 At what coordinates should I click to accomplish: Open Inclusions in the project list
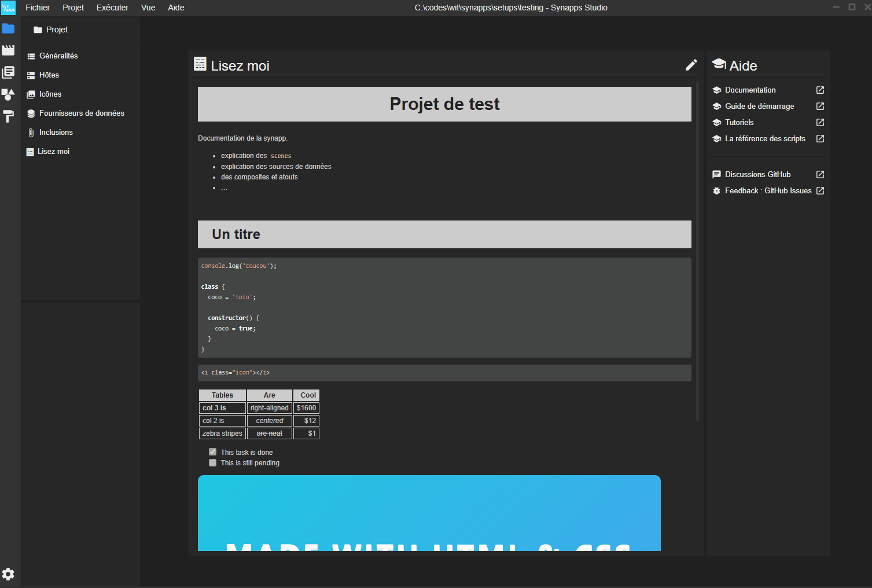point(56,133)
